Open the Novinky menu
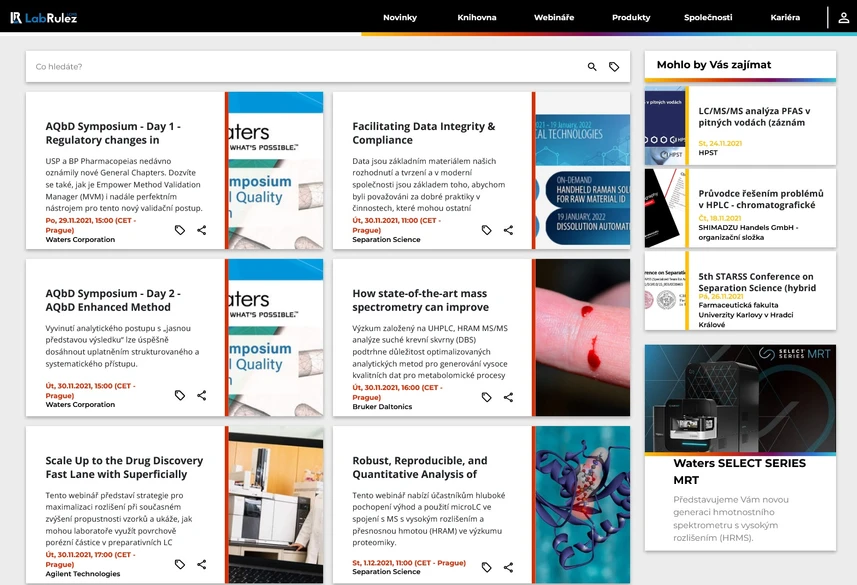Viewport: 857px width, 585px height. [x=400, y=17]
